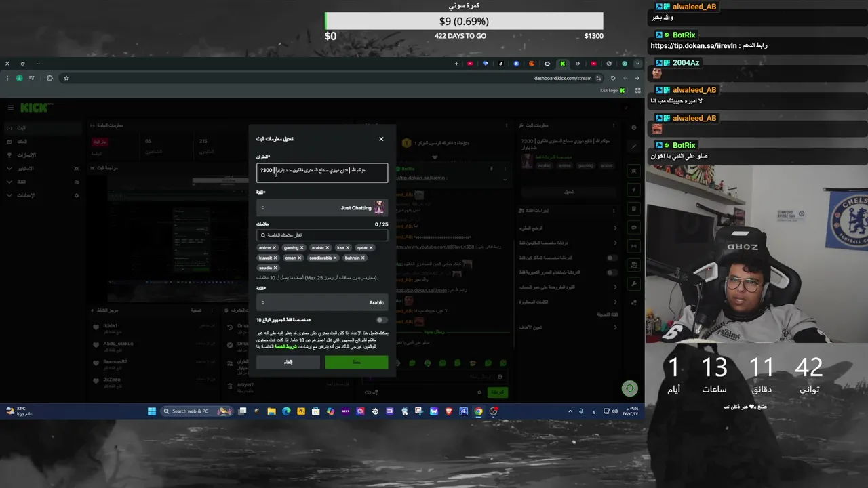The width and height of the screenshot is (868, 488).
Task: Click the stream title input field
Action: [x=322, y=173]
